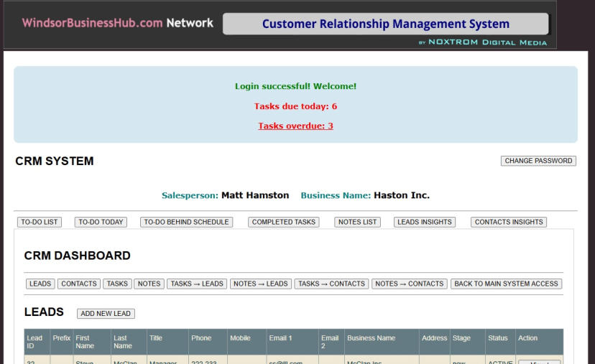Open the TO-DO LIST view
Viewport: 595px width, 364px height.
click(x=40, y=222)
